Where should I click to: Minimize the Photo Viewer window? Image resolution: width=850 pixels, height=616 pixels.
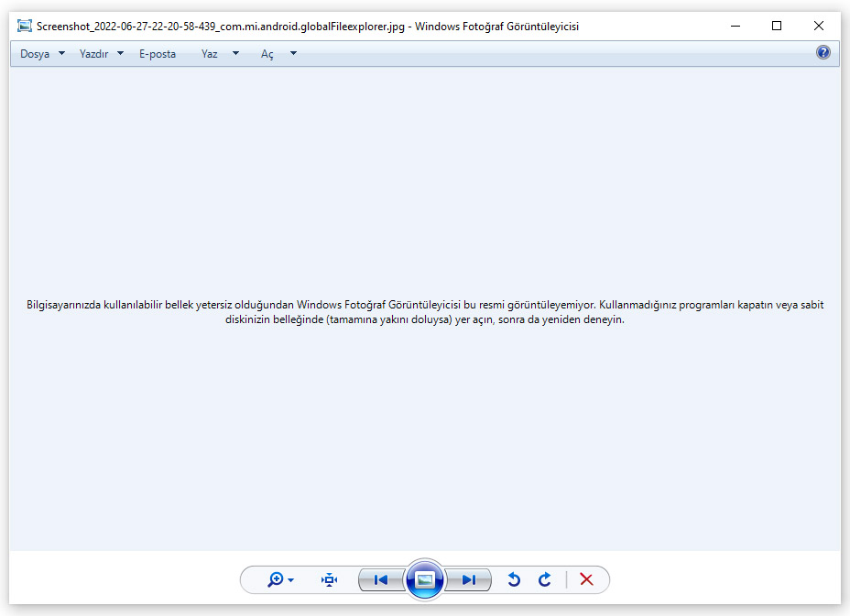tap(736, 26)
